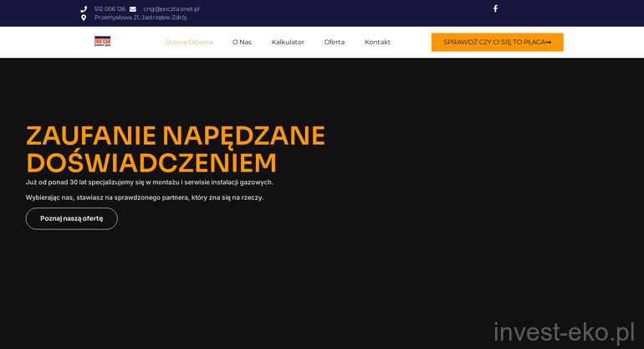Open the Facebook page icon
This screenshot has width=644, height=349.
pos(495,8)
